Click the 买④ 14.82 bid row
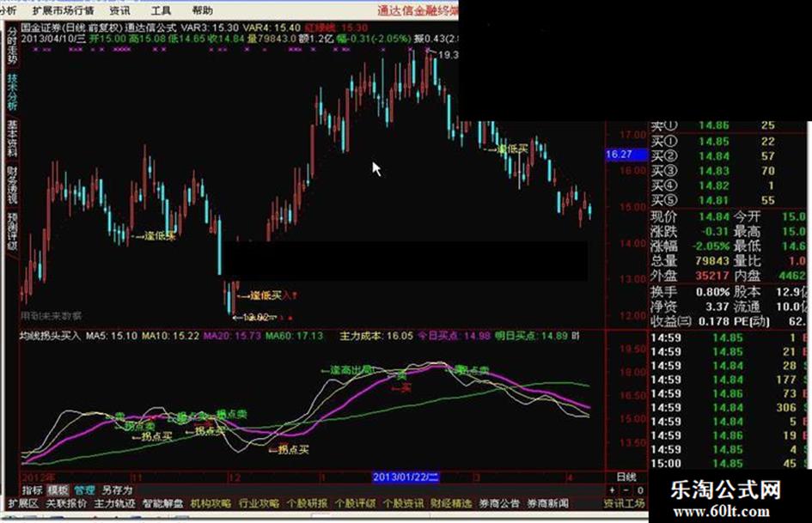Viewport: 812px width, 523px height. click(728, 185)
